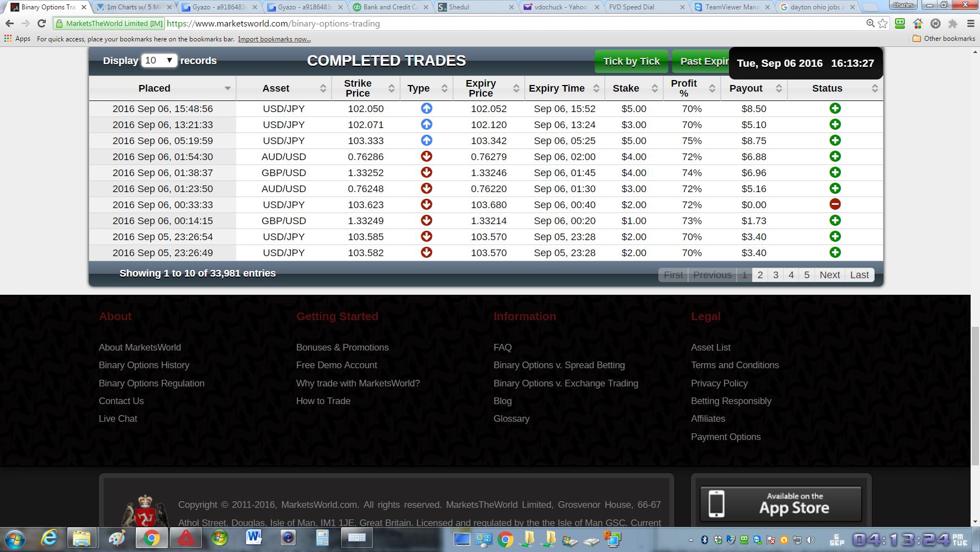
Task: Open the About MarketsWorld link
Action: pyautogui.click(x=140, y=347)
